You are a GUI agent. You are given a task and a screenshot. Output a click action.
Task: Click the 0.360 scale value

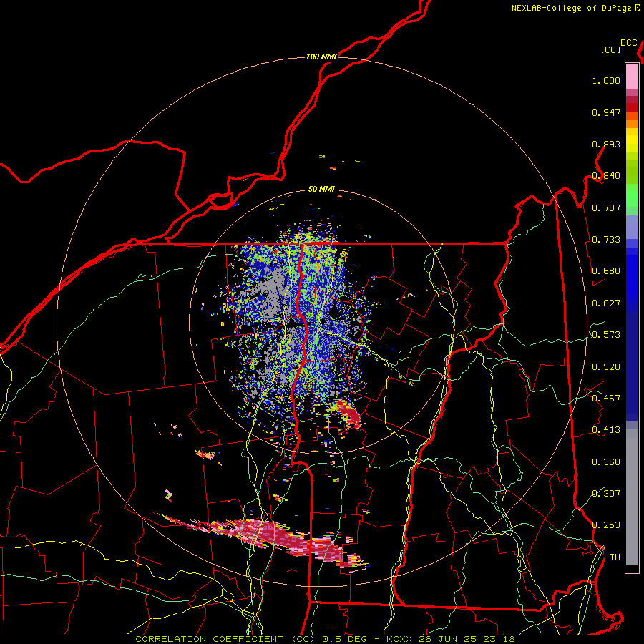[x=606, y=462]
